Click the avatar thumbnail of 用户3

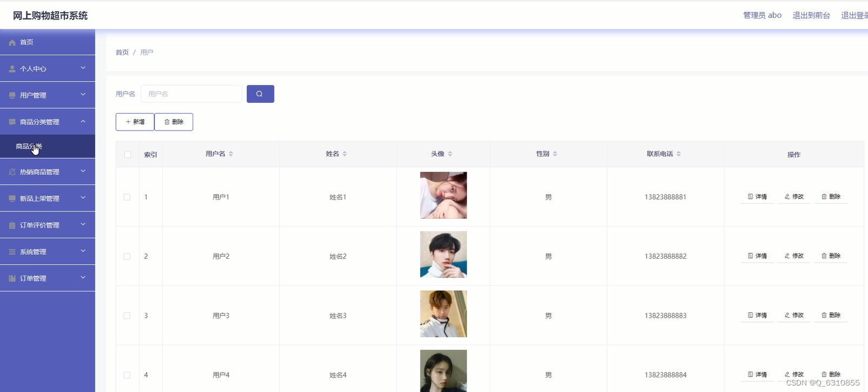443,314
